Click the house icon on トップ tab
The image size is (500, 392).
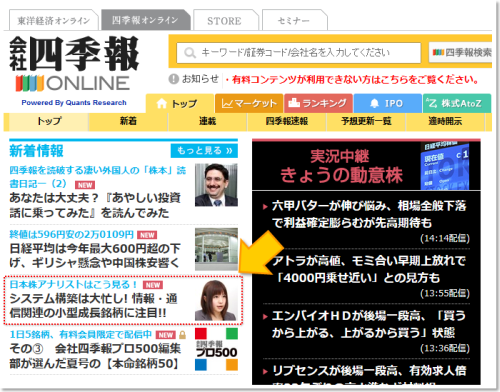click(x=161, y=104)
